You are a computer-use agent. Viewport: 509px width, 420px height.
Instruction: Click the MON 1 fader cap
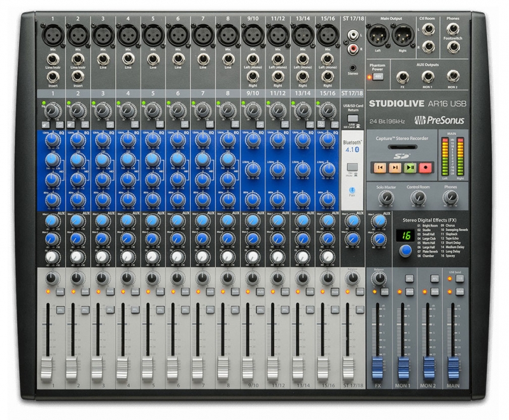tap(403, 368)
